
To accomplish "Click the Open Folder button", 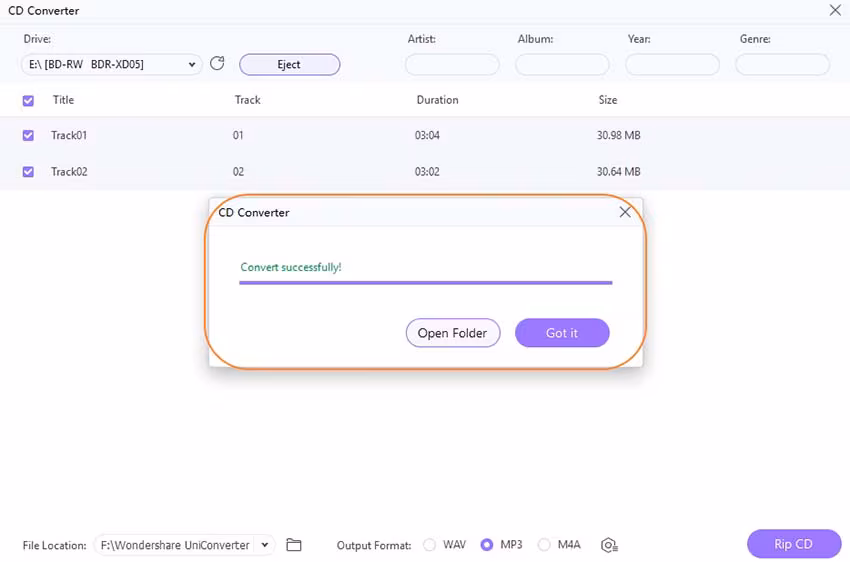I will 452,333.
